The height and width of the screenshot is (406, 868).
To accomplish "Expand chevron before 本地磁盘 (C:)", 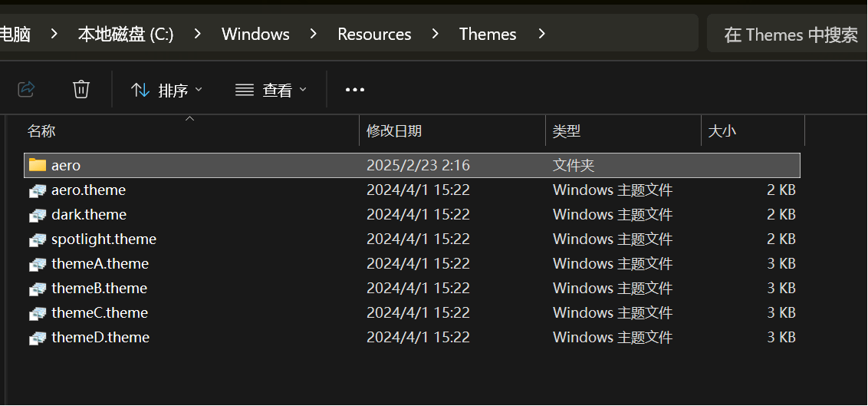I will 54,35.
